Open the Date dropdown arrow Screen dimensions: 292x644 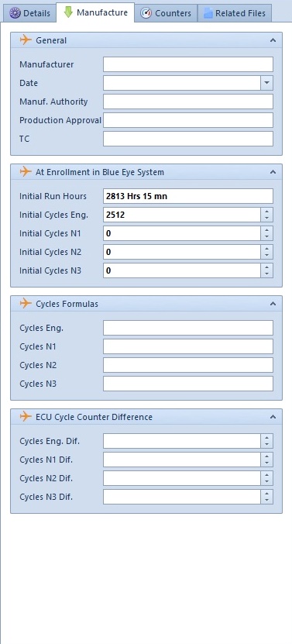[267, 83]
